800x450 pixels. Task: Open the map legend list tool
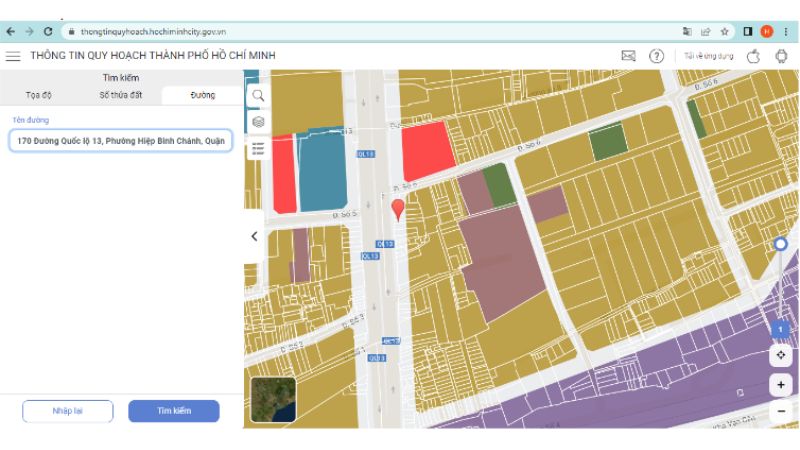(x=258, y=148)
